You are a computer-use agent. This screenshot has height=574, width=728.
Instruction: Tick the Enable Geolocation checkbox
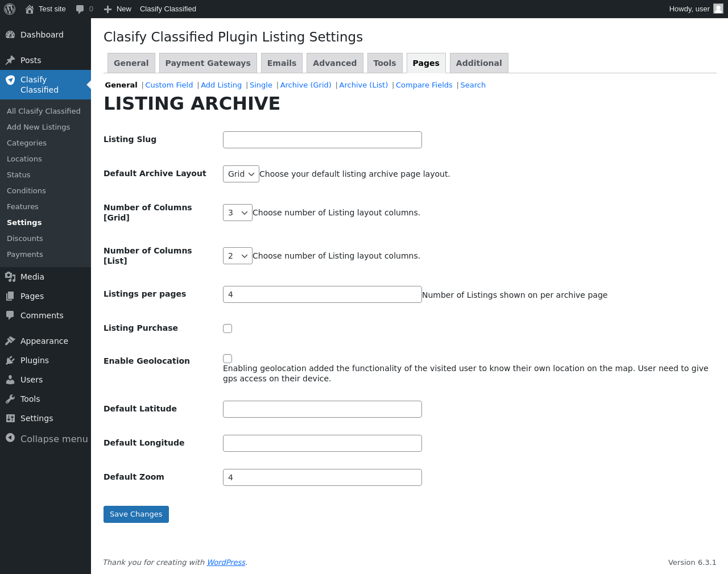point(227,359)
